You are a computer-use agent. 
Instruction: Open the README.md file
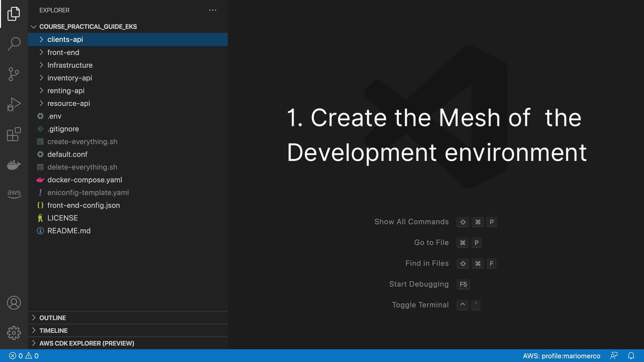coord(69,231)
